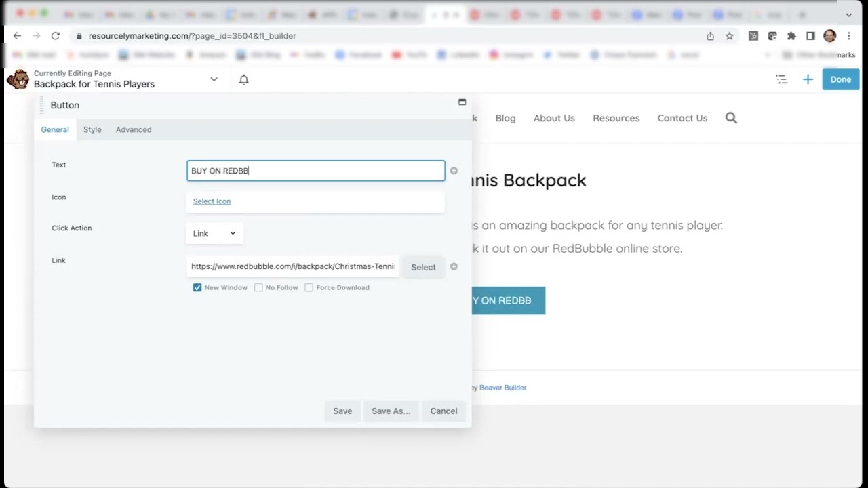
Task: Open the browser extensions puzzle icon
Action: (x=791, y=36)
